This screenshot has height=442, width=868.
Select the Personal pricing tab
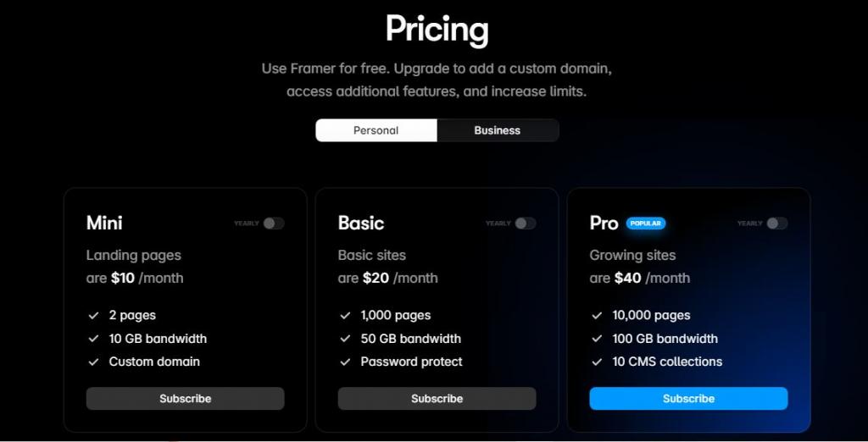point(376,130)
